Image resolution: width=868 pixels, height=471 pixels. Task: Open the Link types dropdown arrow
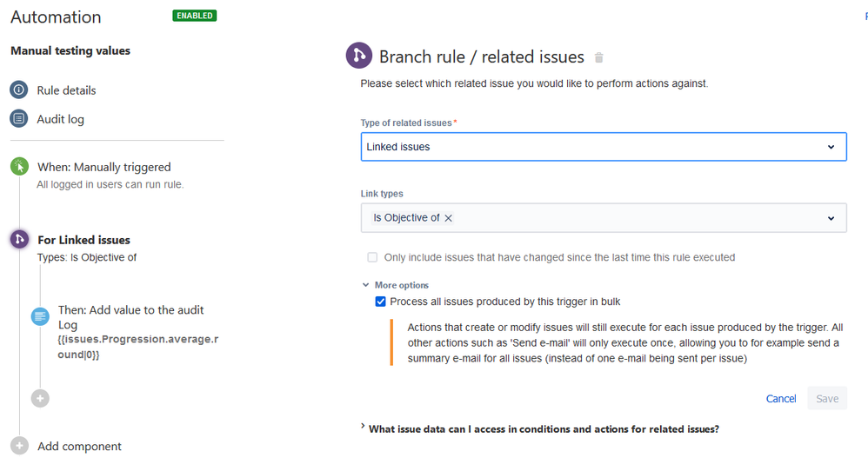tap(831, 218)
